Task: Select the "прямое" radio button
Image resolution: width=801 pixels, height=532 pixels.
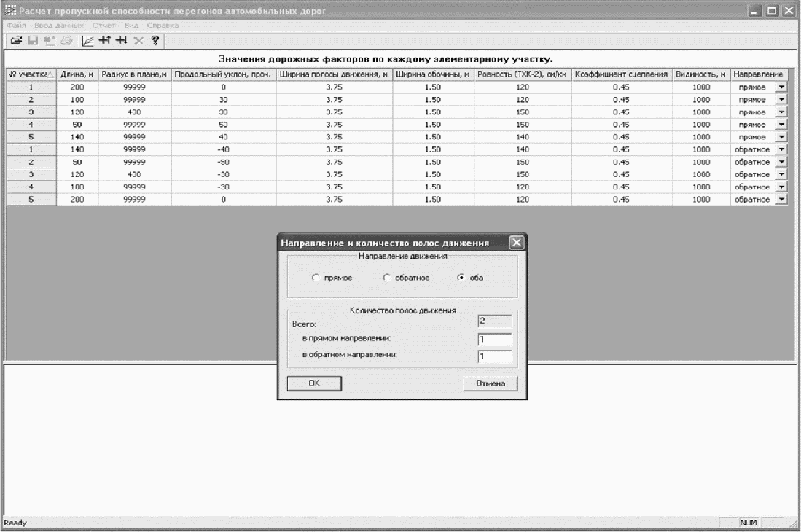Action: (316, 278)
